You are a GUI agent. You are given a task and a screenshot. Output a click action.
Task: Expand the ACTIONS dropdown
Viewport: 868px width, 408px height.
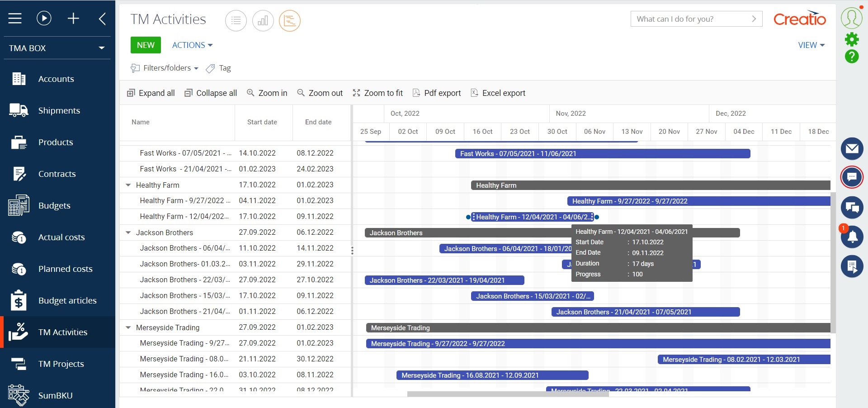(x=192, y=45)
